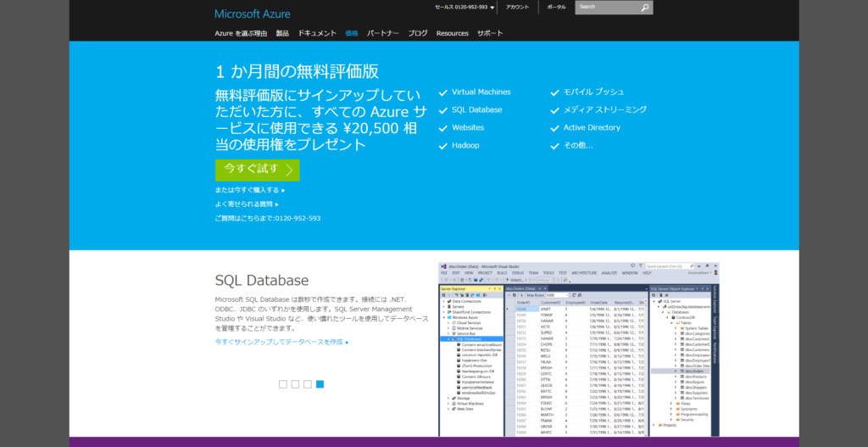Click メディア ストリーミング in the feature list
Viewport: 868px width, 447px height.
coord(605,109)
